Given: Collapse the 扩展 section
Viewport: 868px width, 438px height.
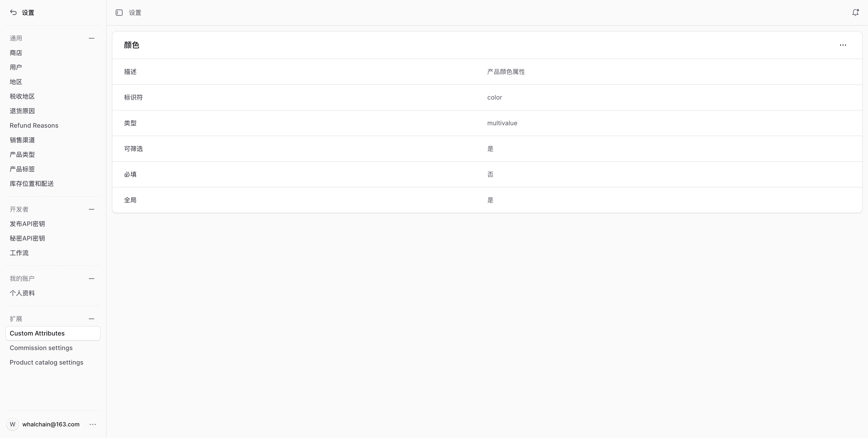Looking at the screenshot, I should pyautogui.click(x=91, y=319).
